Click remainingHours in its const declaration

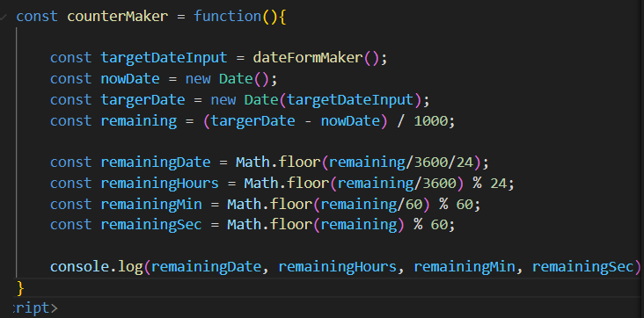click(x=160, y=184)
